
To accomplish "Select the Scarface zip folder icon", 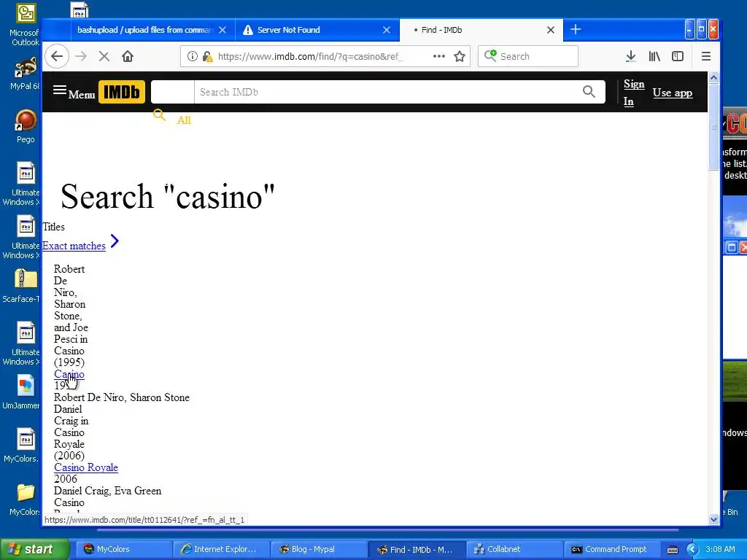I will click(24, 286).
